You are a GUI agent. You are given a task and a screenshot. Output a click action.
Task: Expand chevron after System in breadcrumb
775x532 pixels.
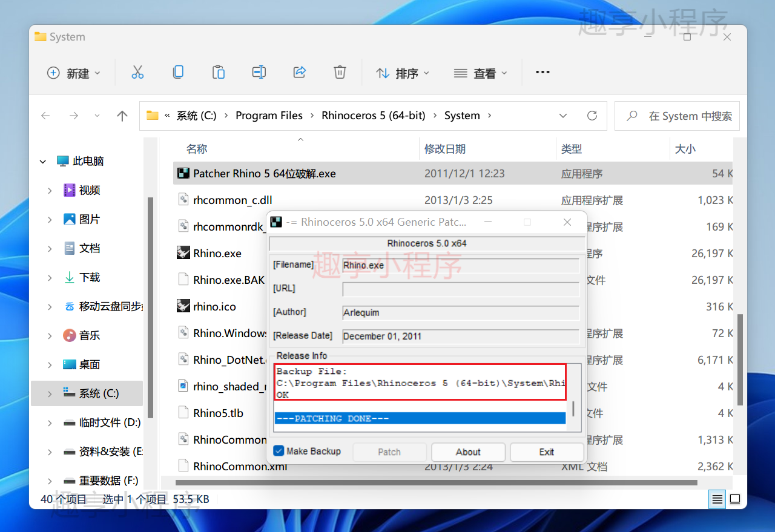pyautogui.click(x=489, y=116)
